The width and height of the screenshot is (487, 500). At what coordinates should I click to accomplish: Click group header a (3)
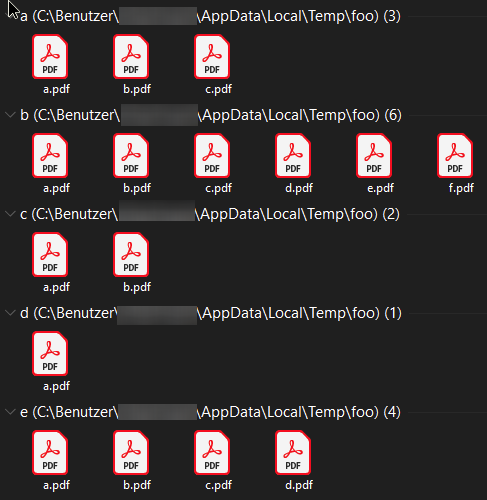click(x=210, y=16)
